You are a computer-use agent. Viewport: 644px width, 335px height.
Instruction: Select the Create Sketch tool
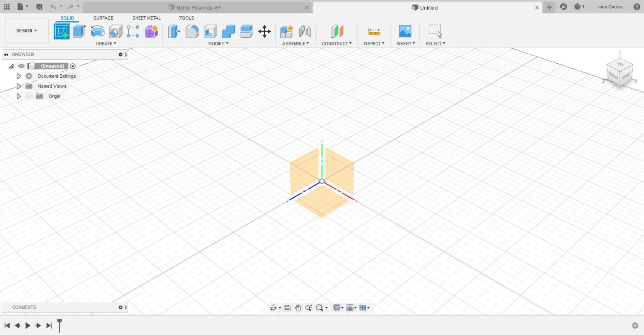pos(61,31)
